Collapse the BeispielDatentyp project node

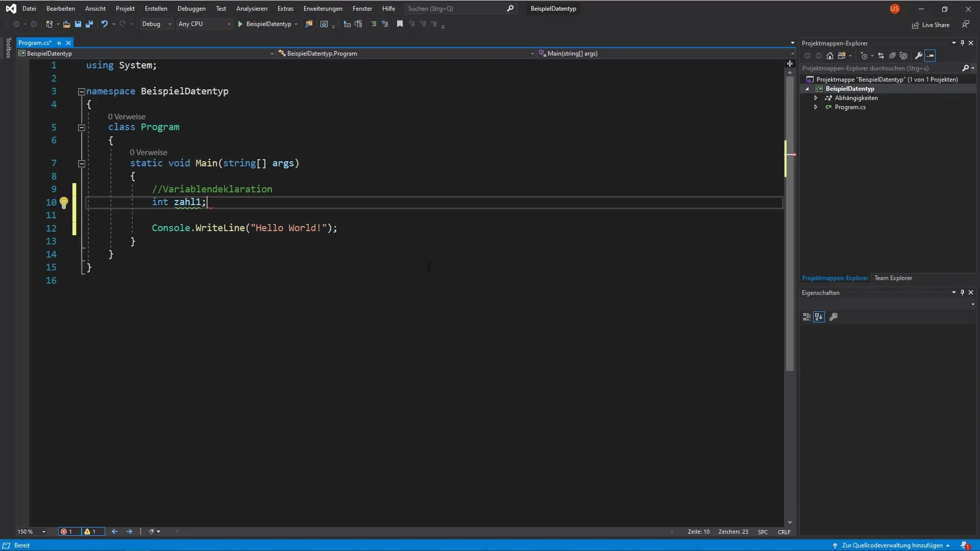[x=807, y=89]
